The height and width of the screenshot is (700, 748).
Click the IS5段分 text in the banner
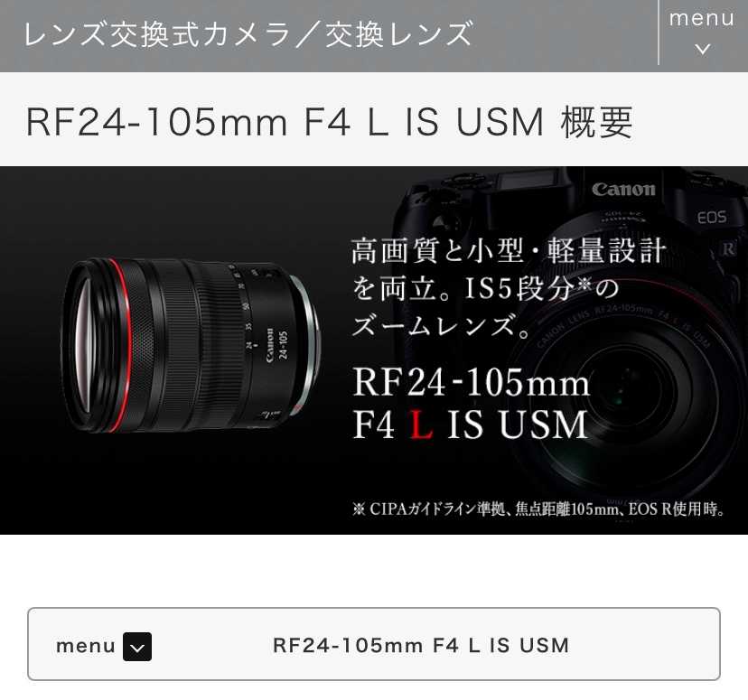(520, 288)
